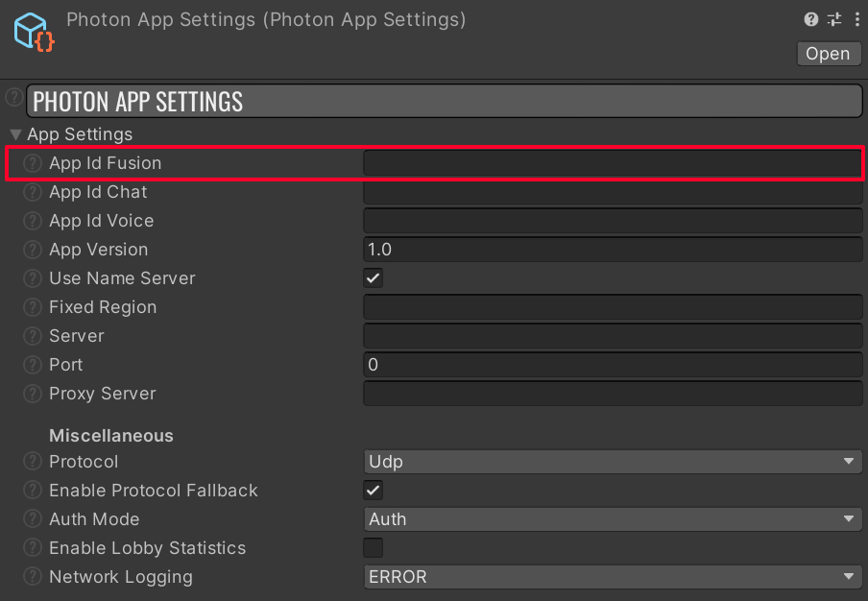Click help icon next to App Version
Screen dimensions: 868x601
tap(33, 250)
